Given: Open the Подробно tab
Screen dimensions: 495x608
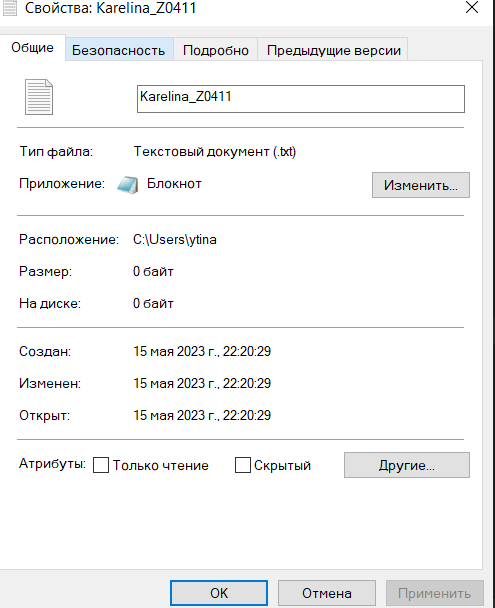Looking at the screenshot, I should [216, 50].
